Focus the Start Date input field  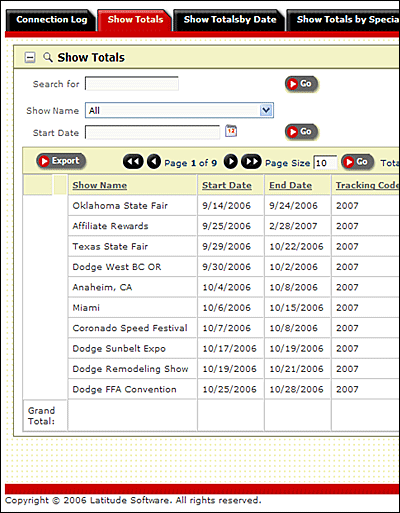tap(153, 132)
